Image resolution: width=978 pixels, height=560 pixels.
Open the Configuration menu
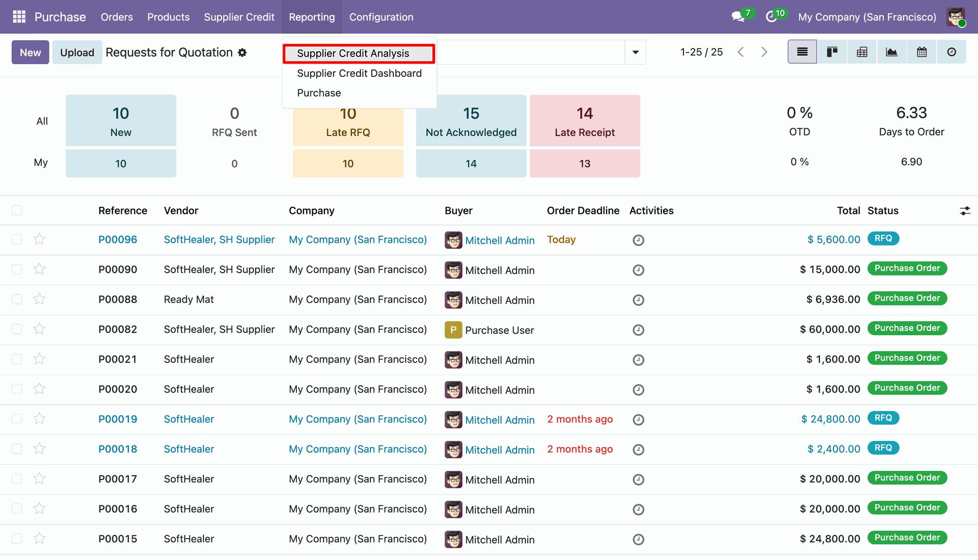pyautogui.click(x=381, y=17)
